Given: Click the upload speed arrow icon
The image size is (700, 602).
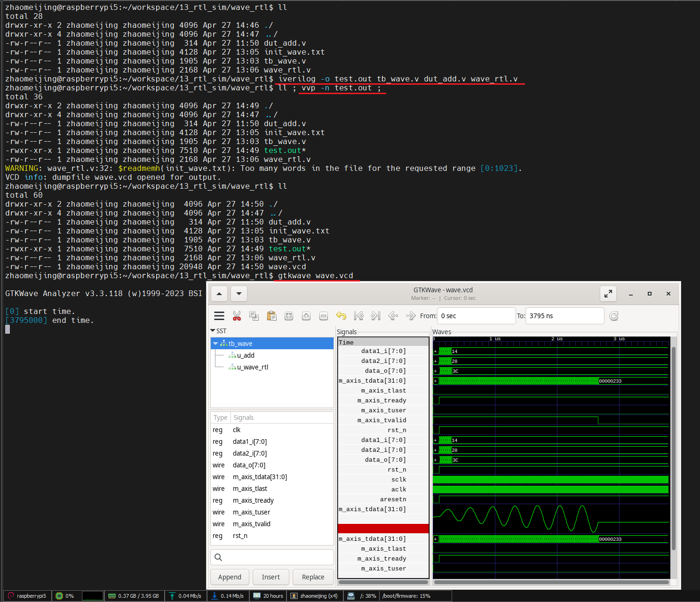Looking at the screenshot, I should (172, 596).
